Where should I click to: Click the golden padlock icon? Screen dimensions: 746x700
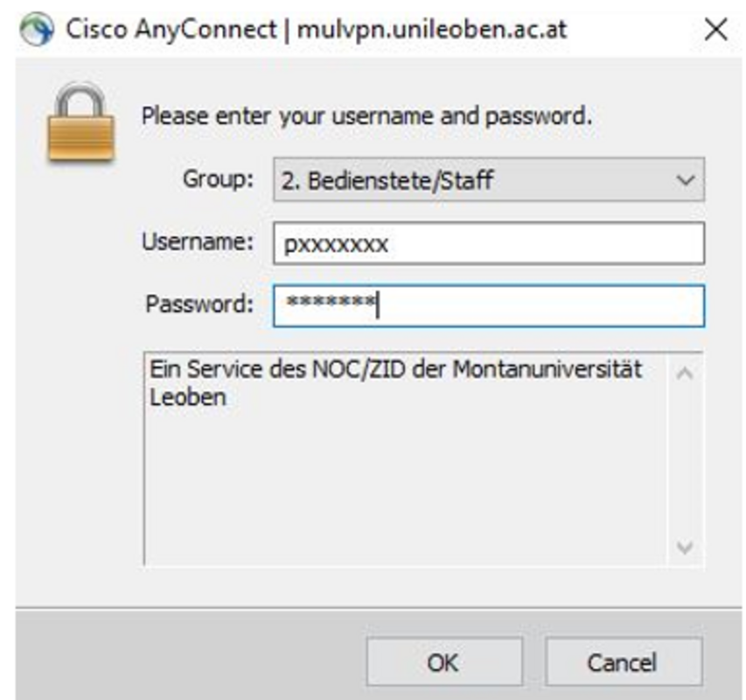tap(80, 127)
